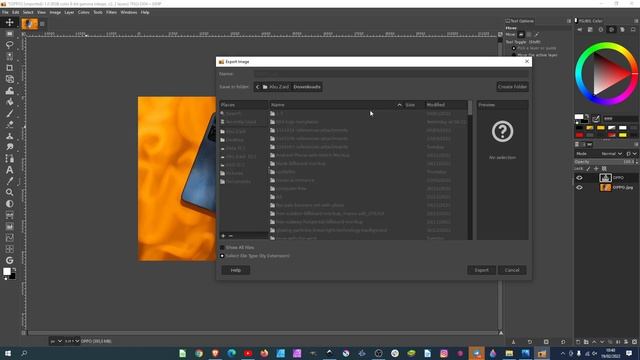Lock alpha channel of layer
The height and width of the screenshot is (360, 640).
point(604,169)
